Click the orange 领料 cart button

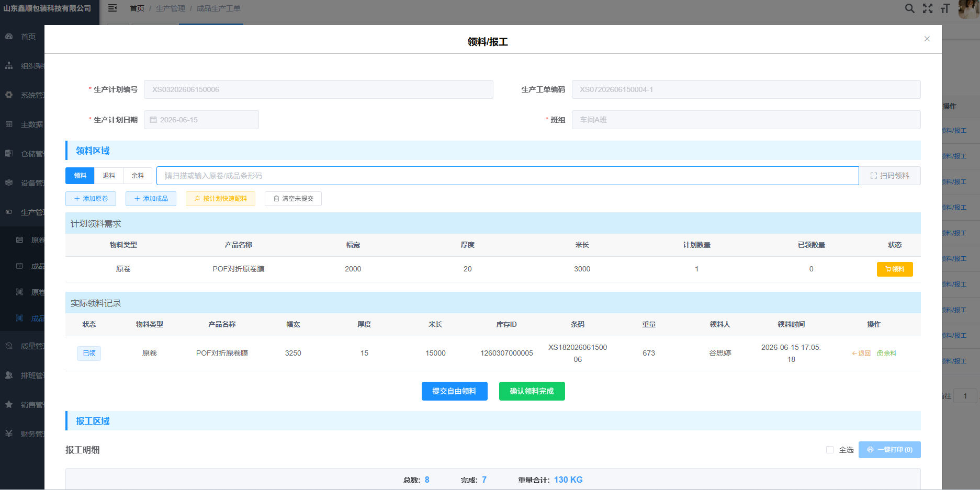click(895, 269)
